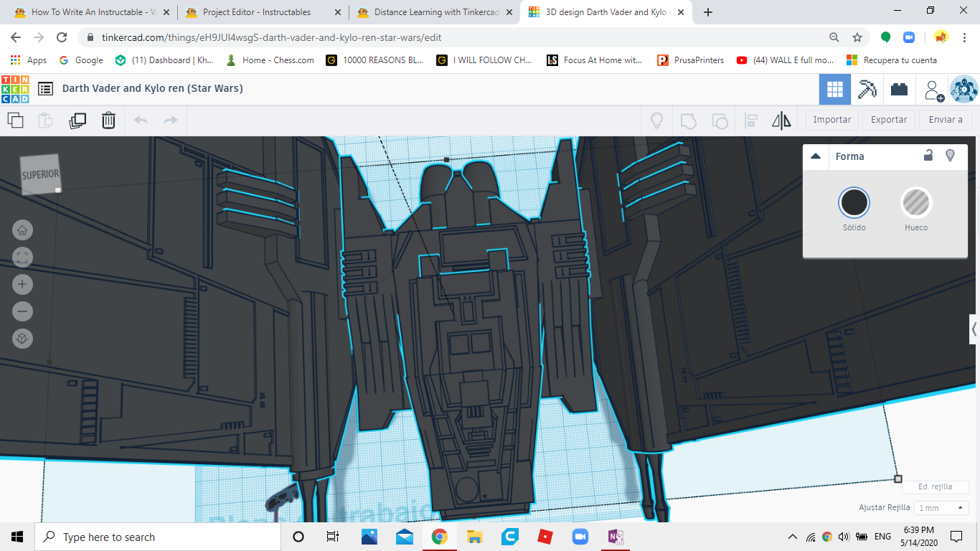
Task: Open the Focus At Home bookmark
Action: tap(594, 60)
